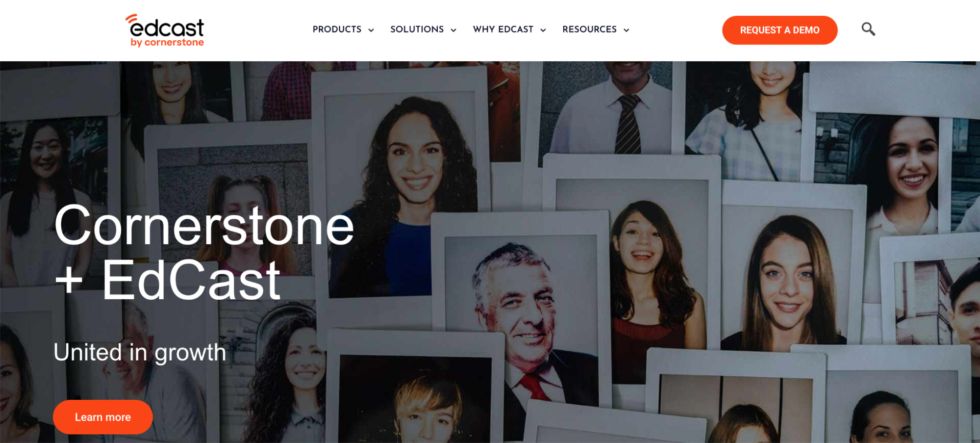Viewport: 980px width, 443px height.
Task: Click the 'by cornerstone' orange logo text
Action: click(167, 43)
